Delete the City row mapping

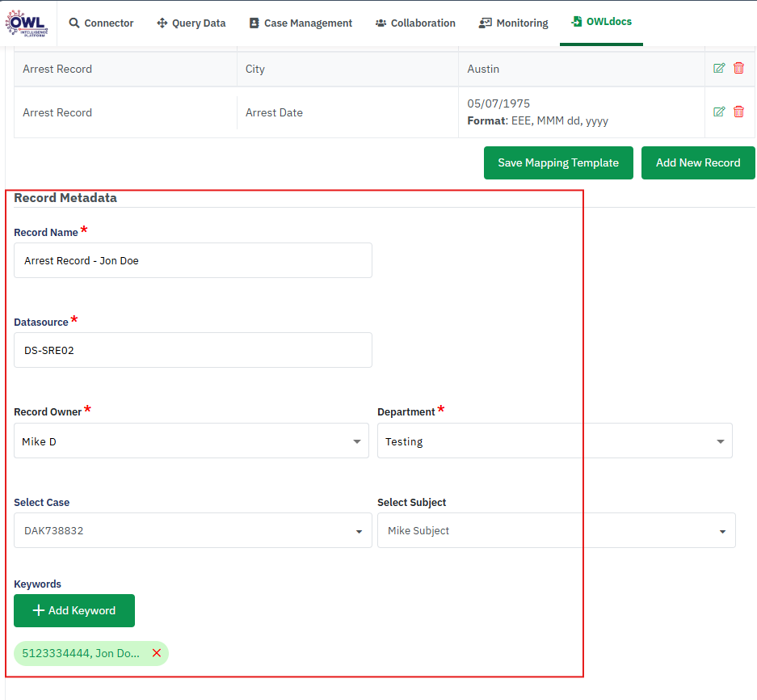point(738,69)
